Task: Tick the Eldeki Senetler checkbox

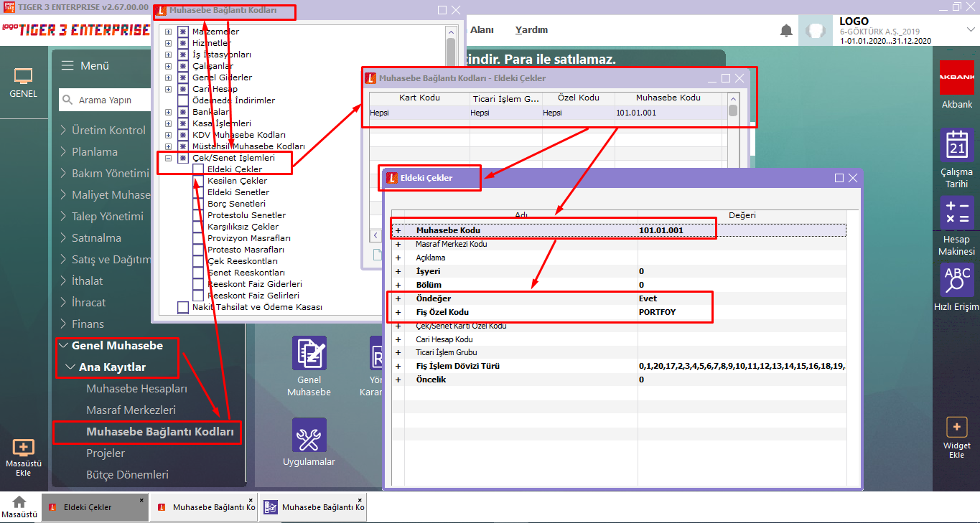Action: tap(197, 192)
